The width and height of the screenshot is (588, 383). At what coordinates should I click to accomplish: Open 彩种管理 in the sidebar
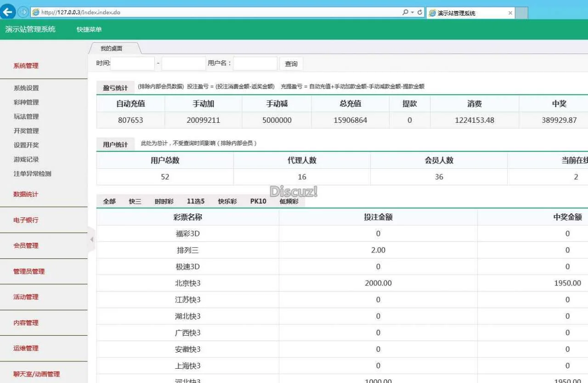pyautogui.click(x=26, y=102)
